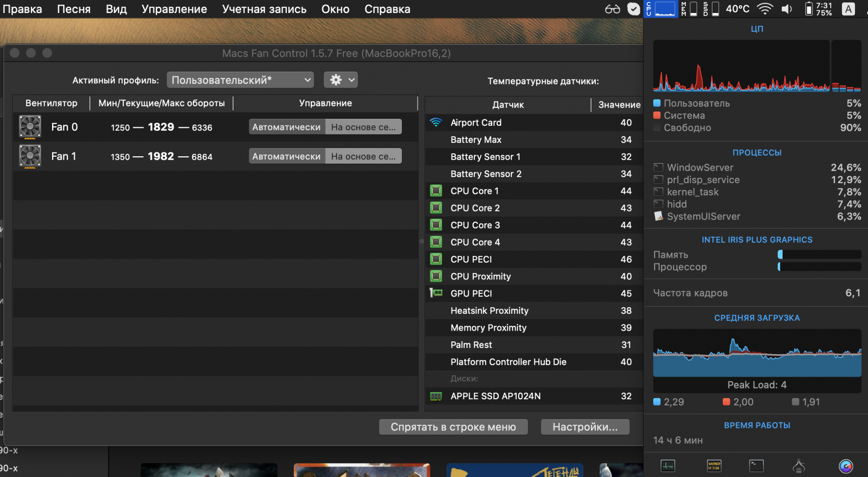Open the Справка menu
The width and height of the screenshot is (868, 477).
point(387,9)
